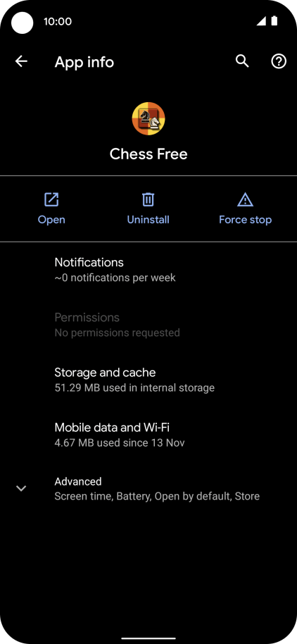Expand Advanced settings section
297x644 pixels.
(x=148, y=489)
